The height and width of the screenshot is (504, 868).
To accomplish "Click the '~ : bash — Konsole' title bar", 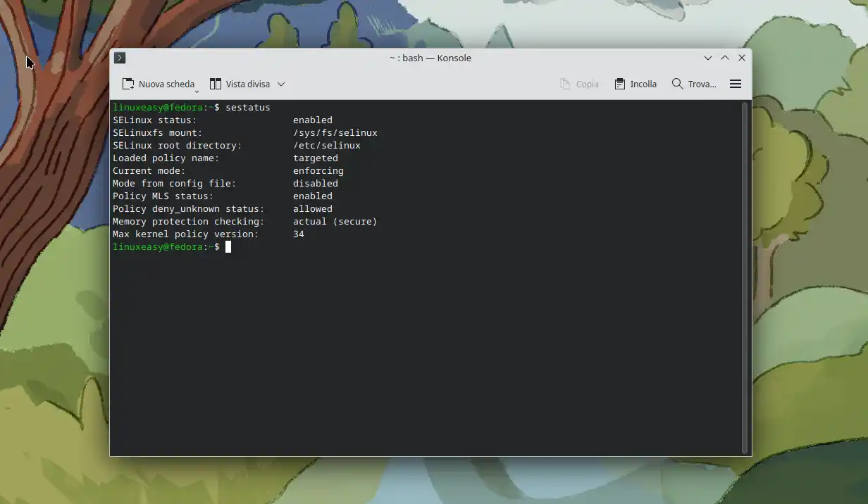I will tap(430, 58).
